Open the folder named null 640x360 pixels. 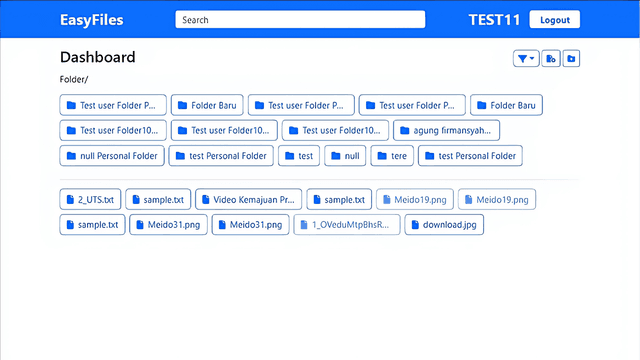tap(345, 156)
